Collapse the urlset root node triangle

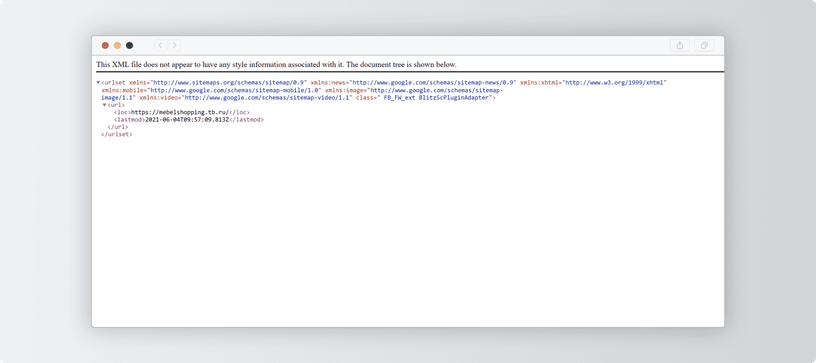[x=98, y=83]
